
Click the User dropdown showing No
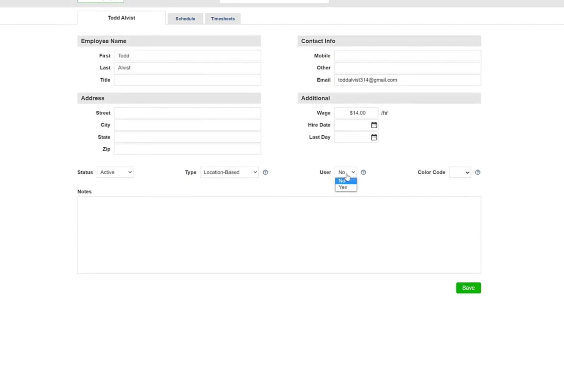(346, 172)
